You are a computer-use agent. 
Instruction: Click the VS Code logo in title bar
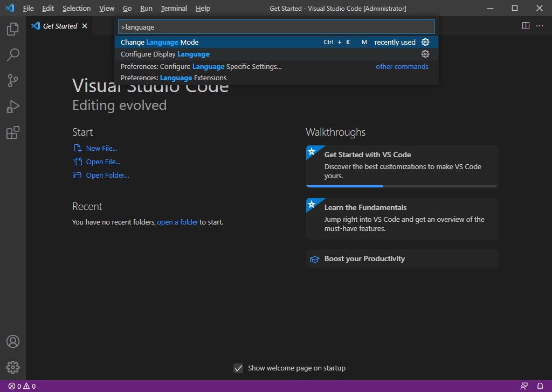coord(10,8)
